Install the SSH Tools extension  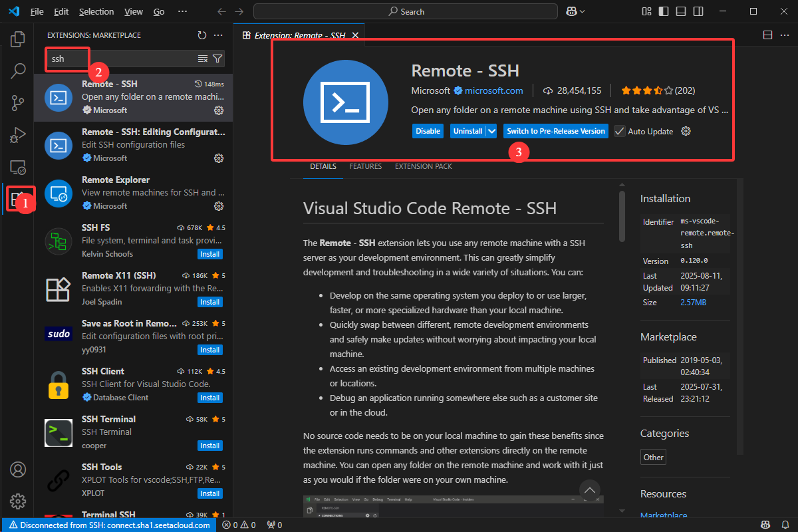pyautogui.click(x=210, y=493)
